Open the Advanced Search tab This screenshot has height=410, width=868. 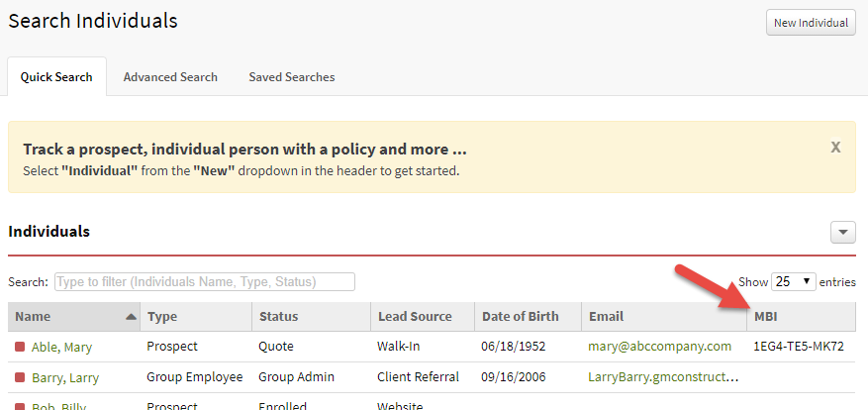170,77
